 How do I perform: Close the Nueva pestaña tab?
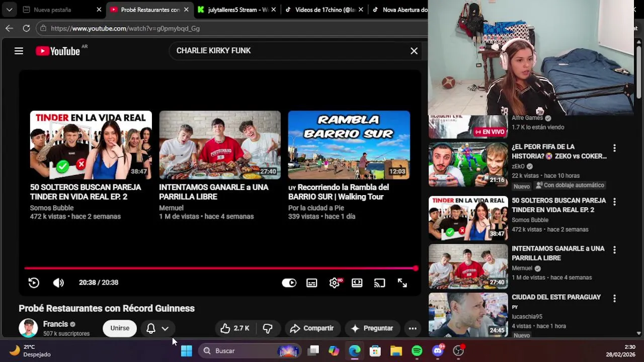pos(99,10)
